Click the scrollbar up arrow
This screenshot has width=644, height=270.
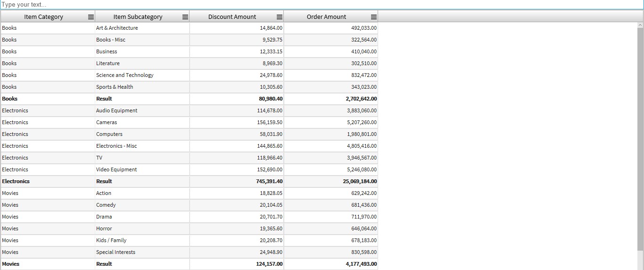click(640, 25)
